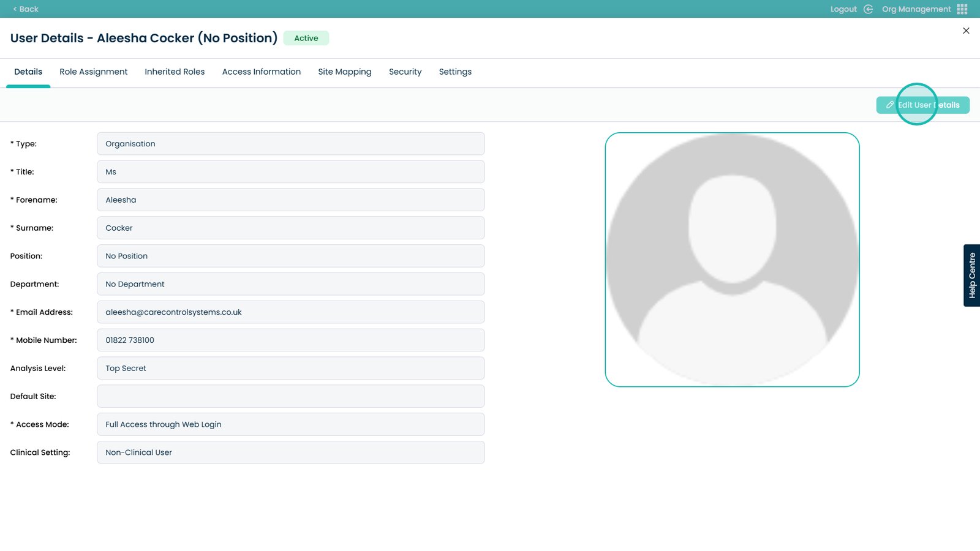This screenshot has width=980, height=551.
Task: Click the Access Mode field
Action: [x=290, y=424]
